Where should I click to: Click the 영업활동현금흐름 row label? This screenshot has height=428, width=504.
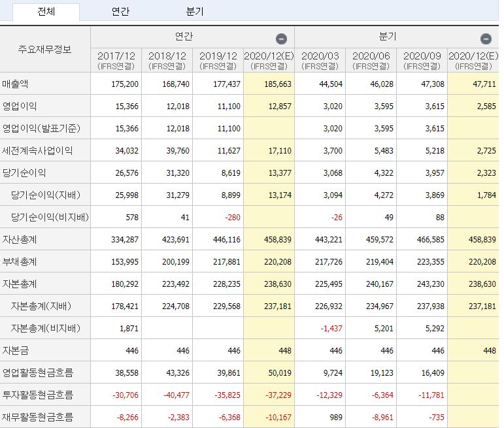[38, 372]
